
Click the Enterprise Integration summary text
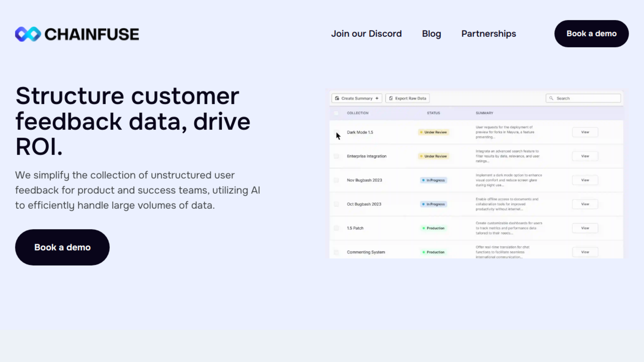tap(507, 156)
